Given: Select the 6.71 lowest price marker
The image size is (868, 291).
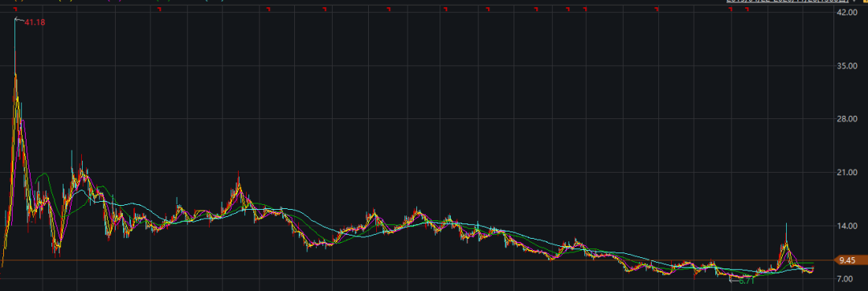Looking at the screenshot, I should tap(747, 281).
